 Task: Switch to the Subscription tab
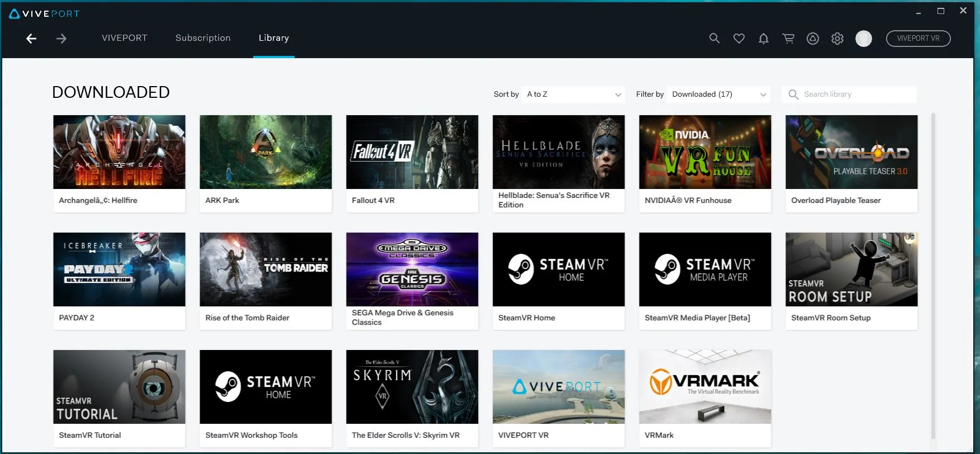[203, 38]
